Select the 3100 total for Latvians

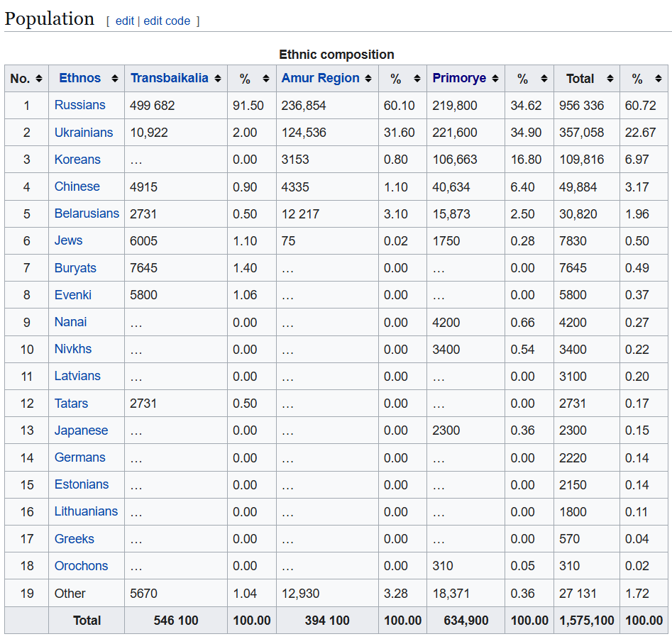point(587,376)
